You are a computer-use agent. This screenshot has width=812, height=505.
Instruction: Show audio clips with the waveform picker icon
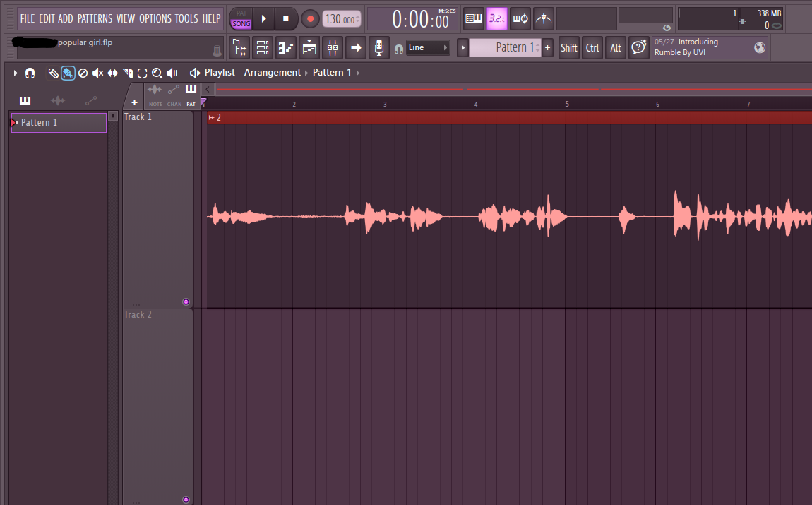57,100
